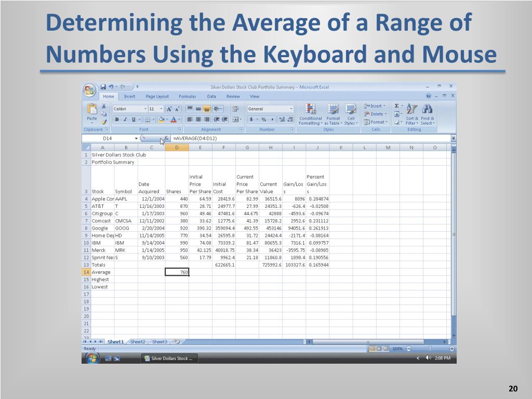Image resolution: width=532 pixels, height=399 pixels.
Task: Turn off Bottom Align highlighted button
Action: tap(207, 109)
